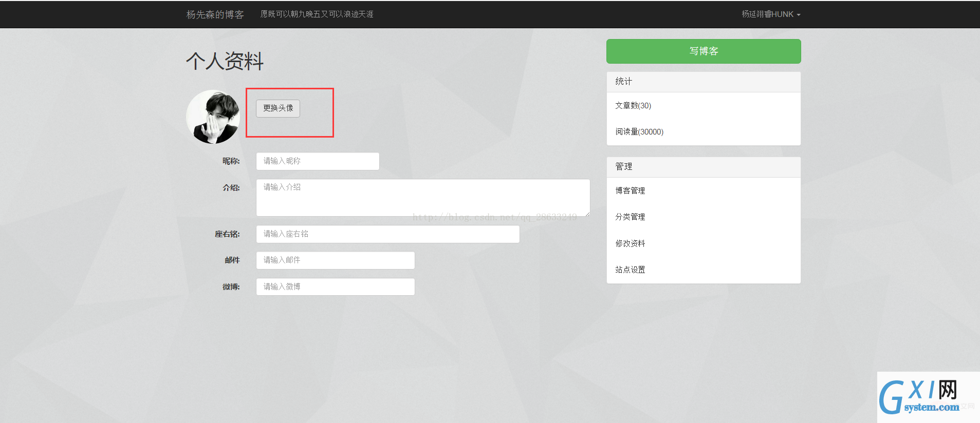Open the 杨先森的博客 brand link
Viewport: 980px width, 423px height.
click(215, 14)
